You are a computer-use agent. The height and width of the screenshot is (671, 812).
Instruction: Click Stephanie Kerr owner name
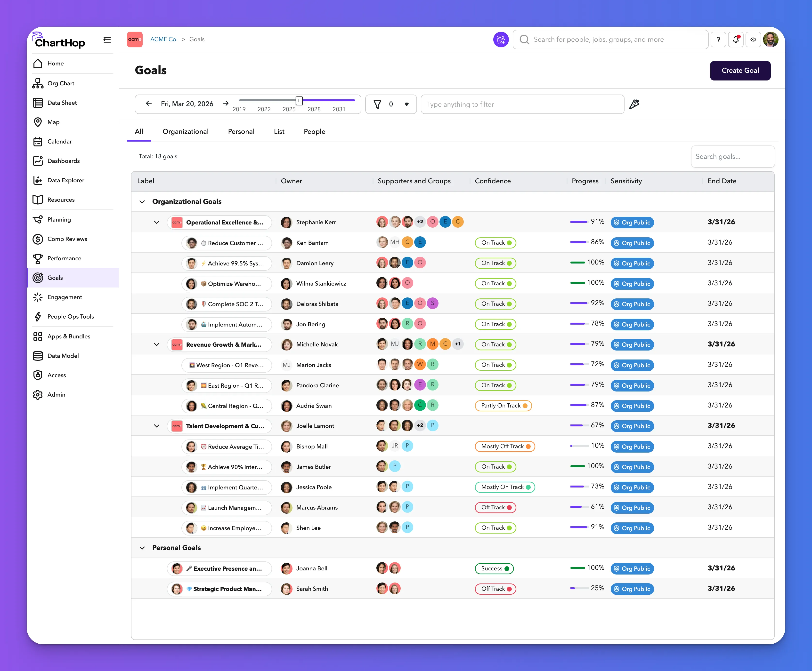pos(316,222)
